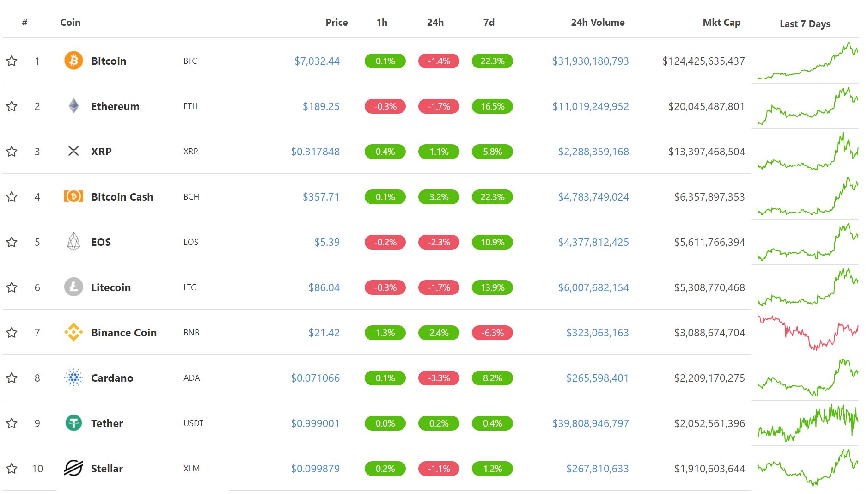Sort by the Coin column header

point(70,22)
